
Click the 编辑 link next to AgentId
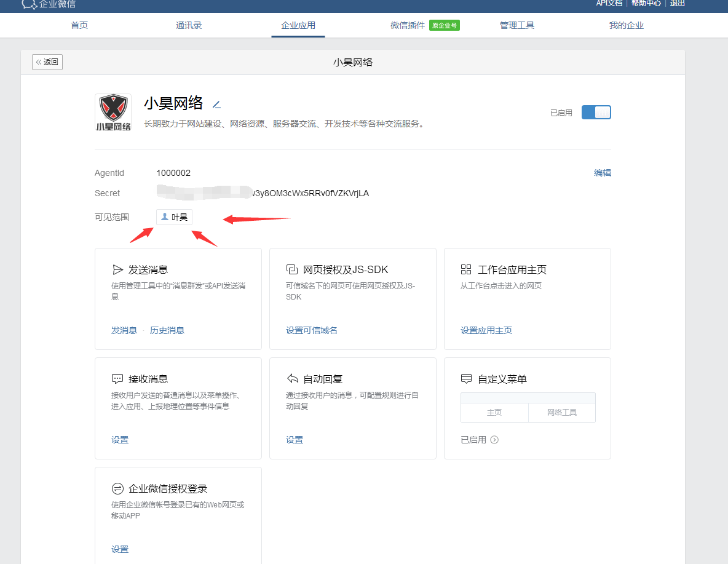click(x=602, y=173)
